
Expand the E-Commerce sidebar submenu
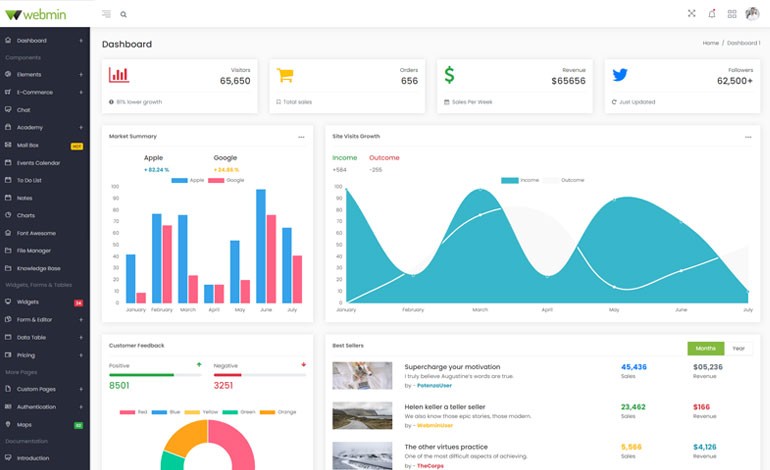click(x=81, y=92)
